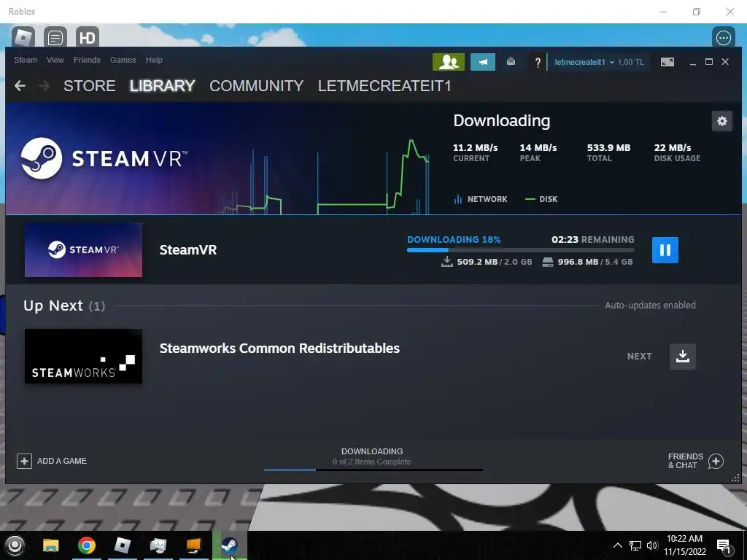The image size is (747, 560).
Task: Open Steam announcements megaphone icon
Action: tap(483, 62)
